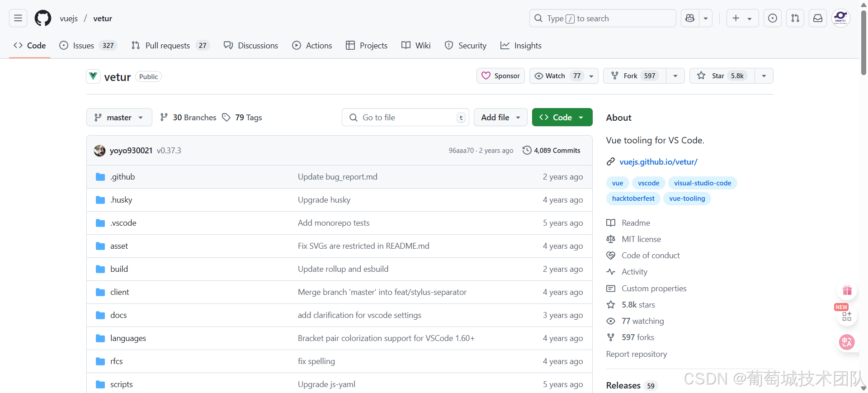Click the gift icon floating button
The image size is (868, 393).
click(847, 290)
